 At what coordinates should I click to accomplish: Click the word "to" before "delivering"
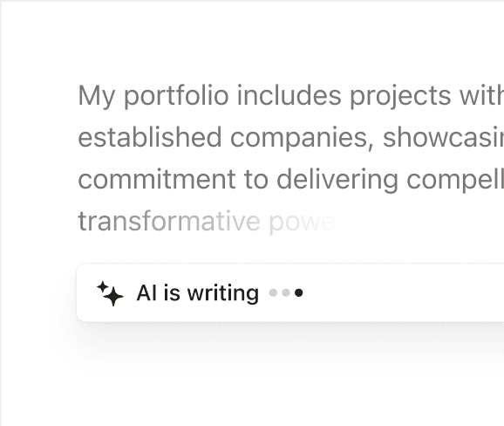(256, 180)
